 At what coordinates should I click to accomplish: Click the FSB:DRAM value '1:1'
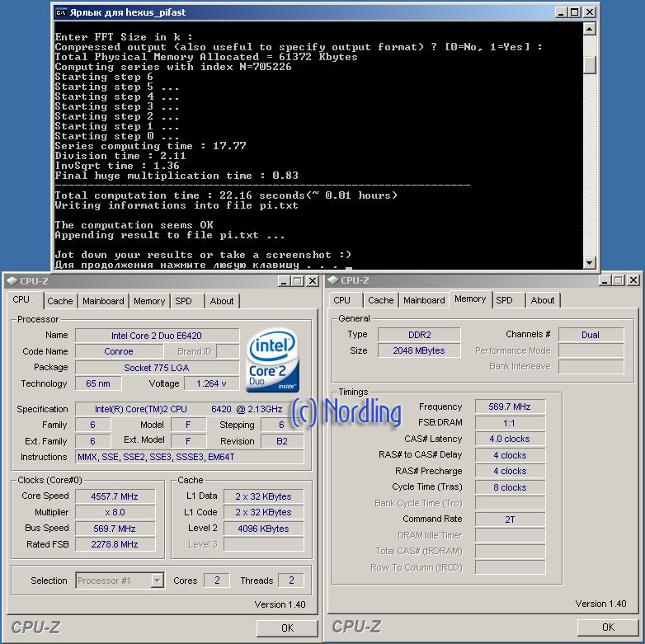[510, 423]
